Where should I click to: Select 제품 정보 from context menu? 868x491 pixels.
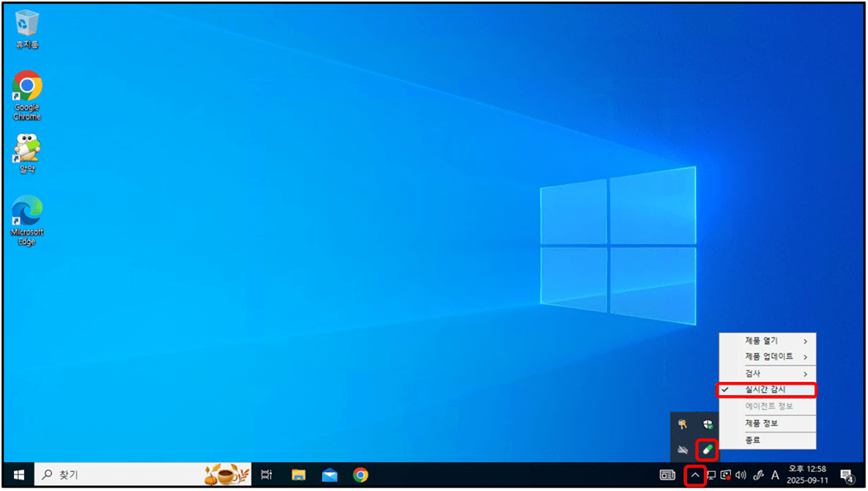pyautogui.click(x=761, y=423)
